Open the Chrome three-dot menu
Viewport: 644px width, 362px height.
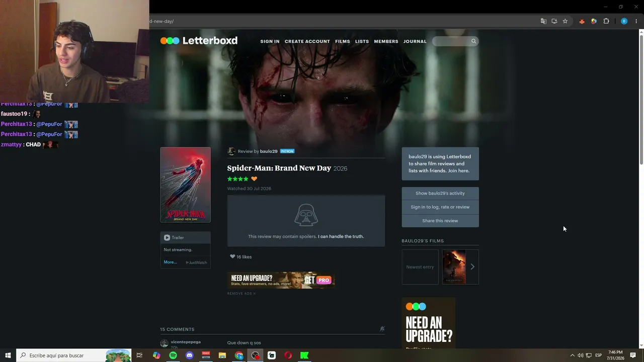636,21
